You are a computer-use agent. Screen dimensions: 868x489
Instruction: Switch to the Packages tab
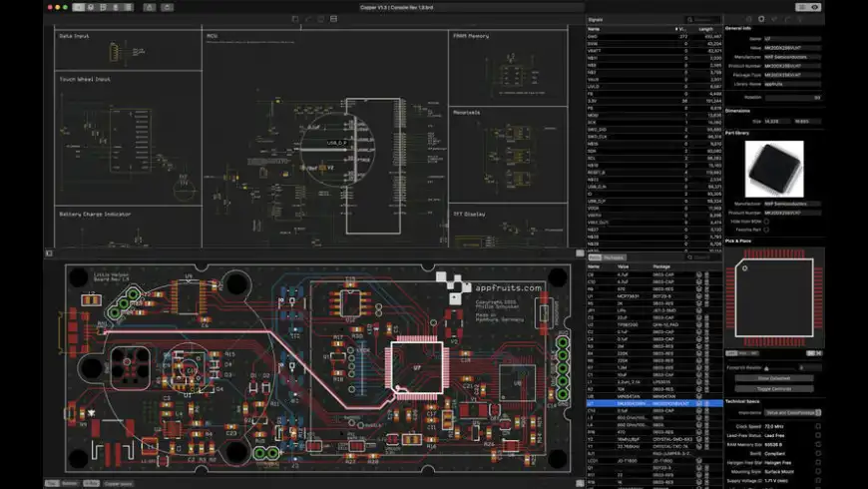tap(614, 257)
